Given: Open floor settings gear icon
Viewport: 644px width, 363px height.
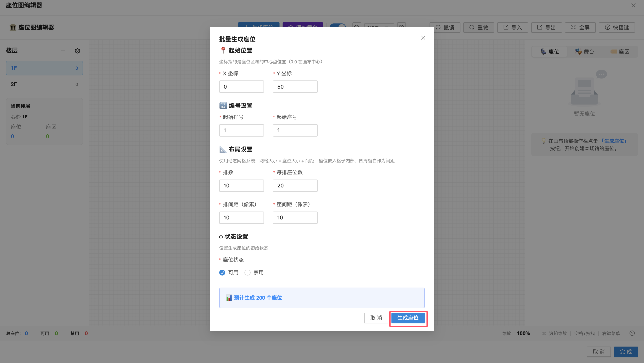Looking at the screenshot, I should click(77, 51).
